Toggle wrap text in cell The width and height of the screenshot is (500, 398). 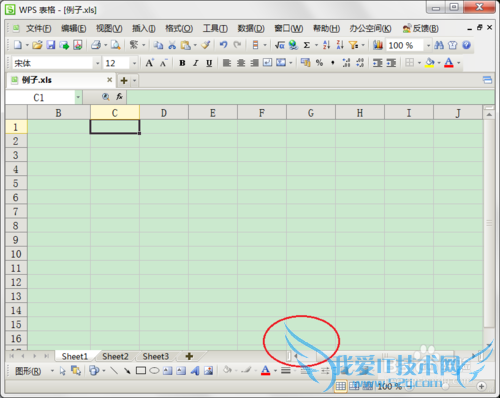click(x=267, y=62)
